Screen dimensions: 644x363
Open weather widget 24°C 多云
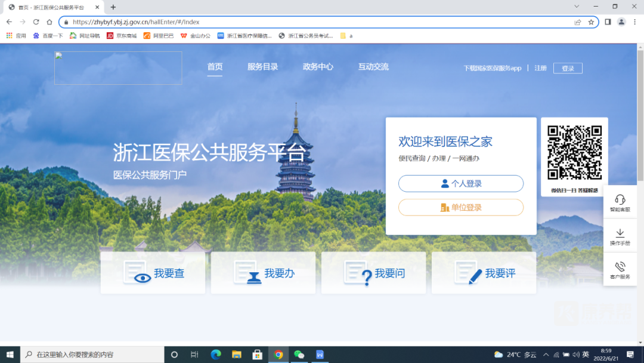[x=515, y=355]
